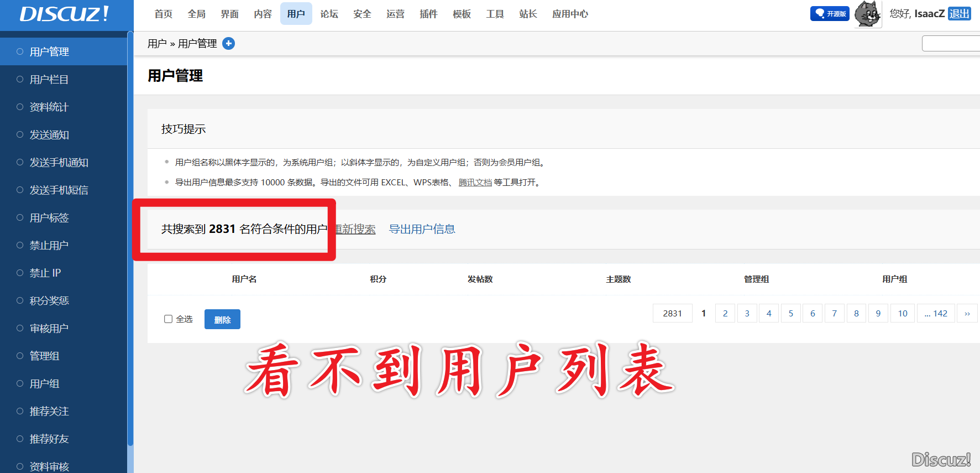Open the 首页 top menu
This screenshot has height=473, width=980.
tap(163, 14)
